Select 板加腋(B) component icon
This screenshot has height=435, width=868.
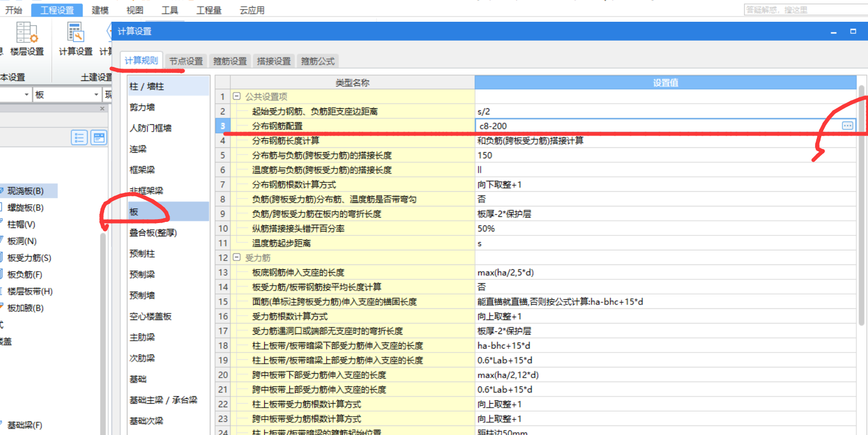[2, 308]
